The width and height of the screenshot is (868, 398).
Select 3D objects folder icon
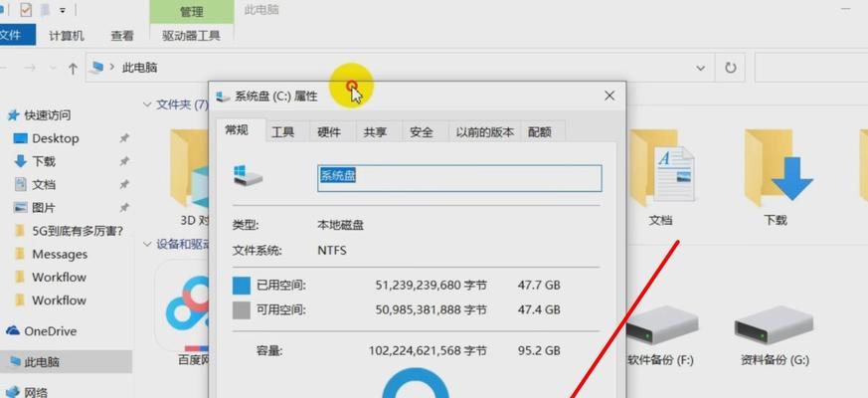click(x=189, y=169)
